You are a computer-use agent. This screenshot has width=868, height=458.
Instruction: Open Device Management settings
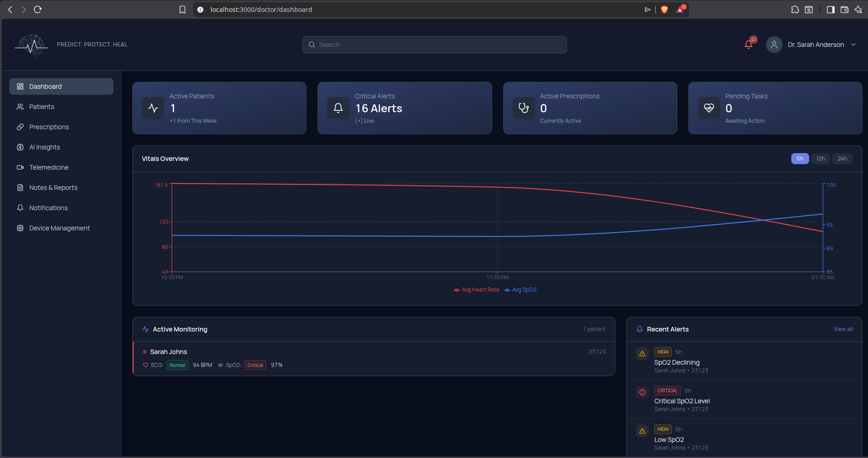coord(59,228)
